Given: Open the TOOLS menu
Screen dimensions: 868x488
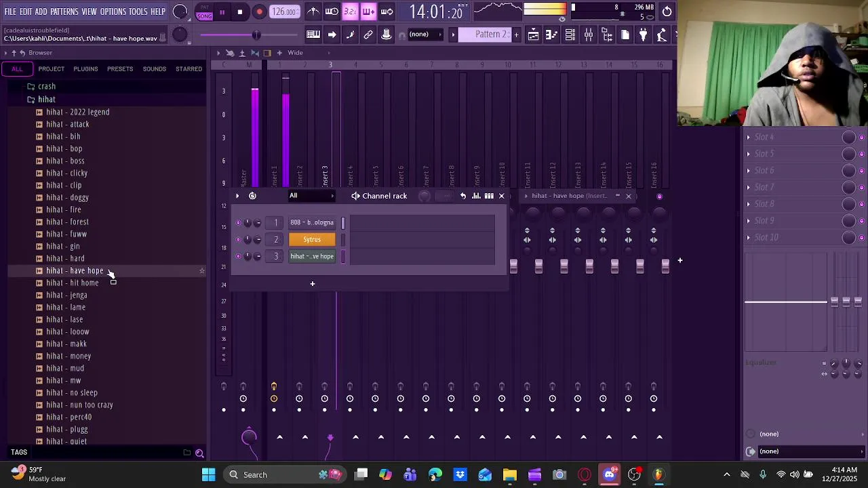Looking at the screenshot, I should pyautogui.click(x=138, y=12).
